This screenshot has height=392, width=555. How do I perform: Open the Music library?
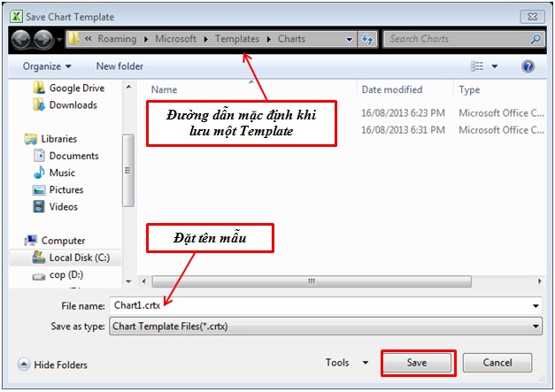[x=62, y=173]
